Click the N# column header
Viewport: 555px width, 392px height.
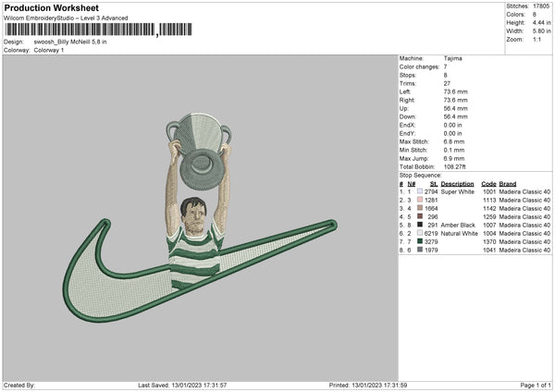pyautogui.click(x=411, y=184)
